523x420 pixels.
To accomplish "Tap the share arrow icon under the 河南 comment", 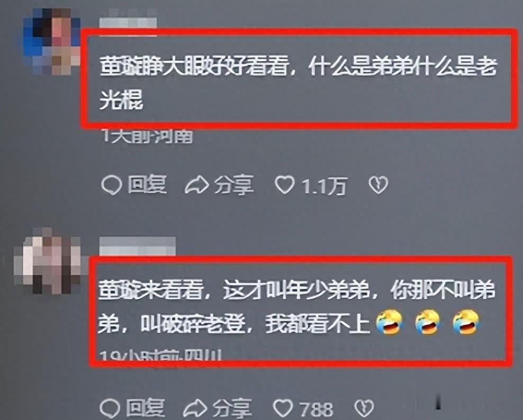I will pos(197,185).
